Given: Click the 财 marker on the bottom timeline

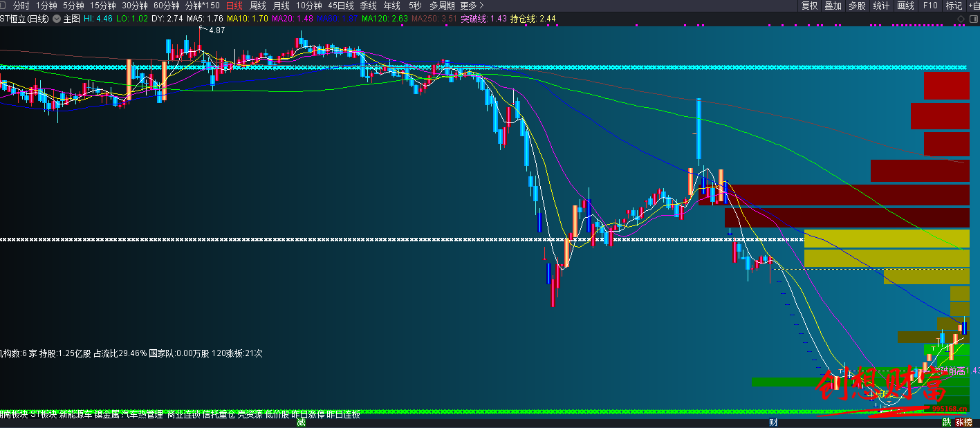Looking at the screenshot, I should click(773, 422).
